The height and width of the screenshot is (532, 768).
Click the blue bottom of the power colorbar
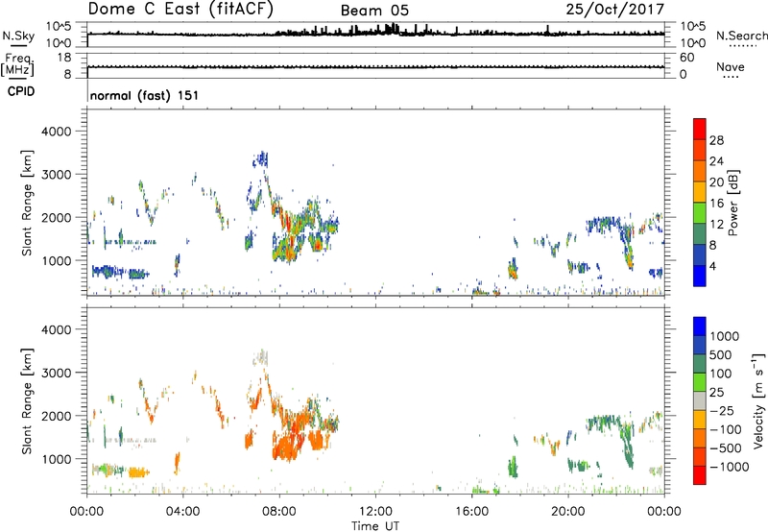pyautogui.click(x=700, y=276)
